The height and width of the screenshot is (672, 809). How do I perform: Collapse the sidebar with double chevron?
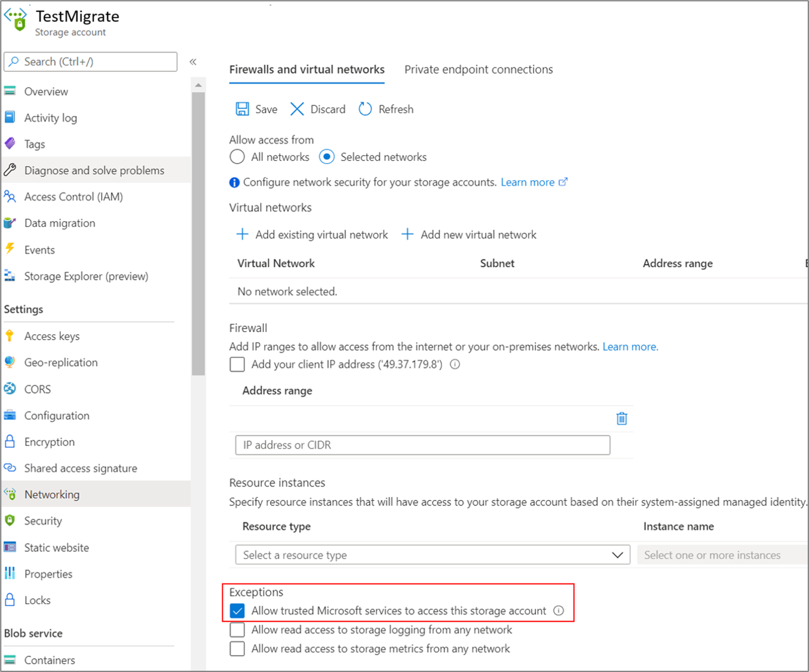[x=193, y=62]
